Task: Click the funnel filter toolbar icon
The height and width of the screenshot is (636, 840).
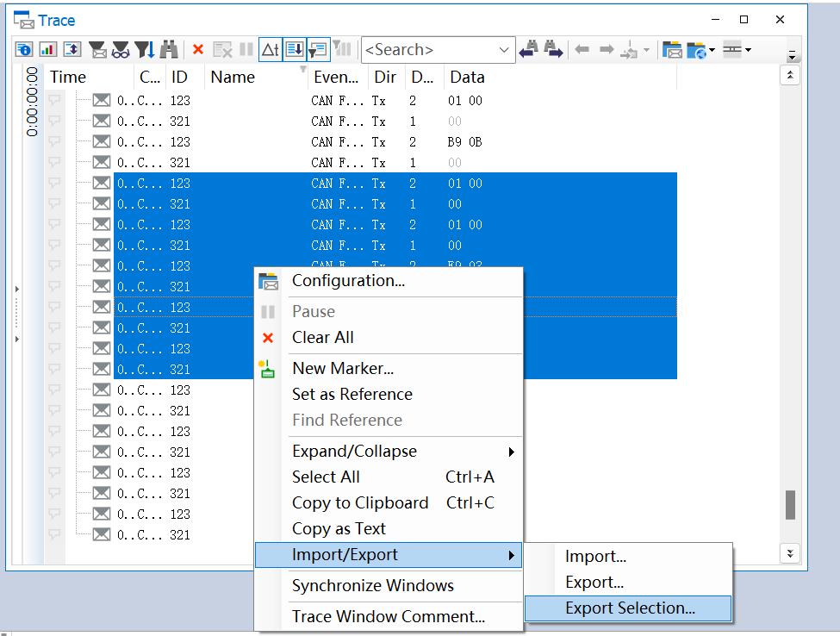Action: tap(144, 50)
